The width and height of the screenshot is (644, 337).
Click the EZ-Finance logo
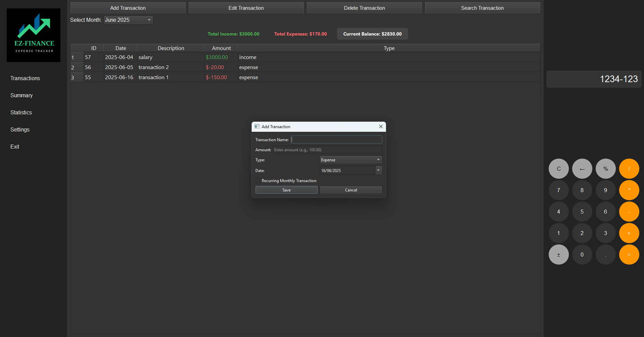click(33, 35)
